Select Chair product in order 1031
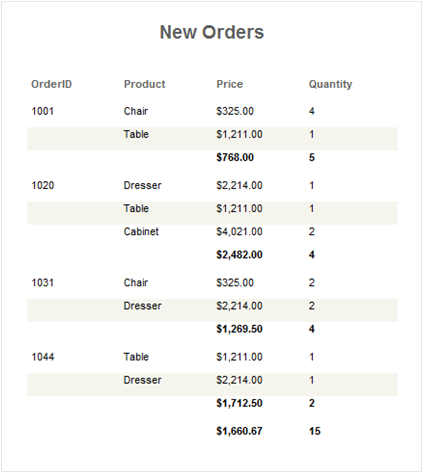Screen dimensions: 423x474 click(136, 283)
